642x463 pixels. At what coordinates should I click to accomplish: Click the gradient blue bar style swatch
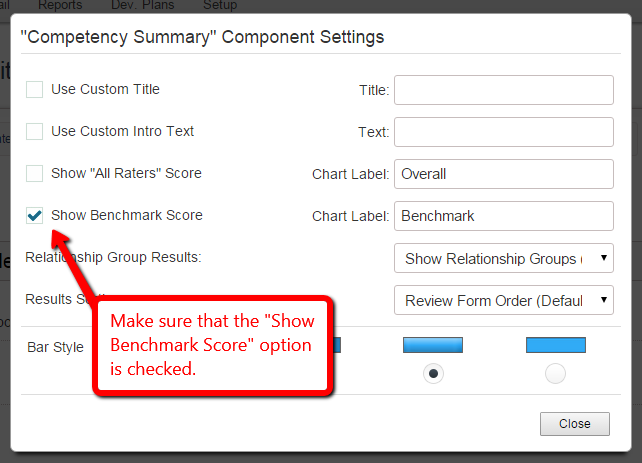point(433,345)
